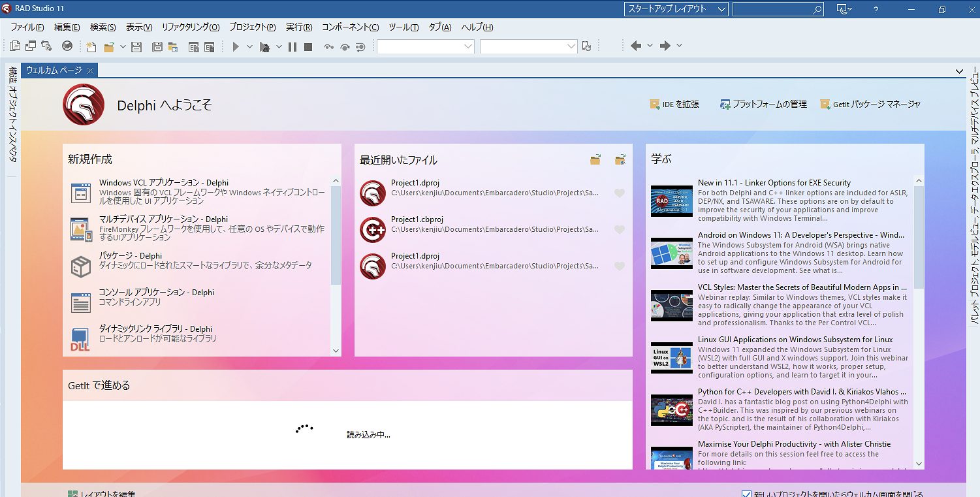Click the Save diskette toolbar icon

(x=136, y=46)
